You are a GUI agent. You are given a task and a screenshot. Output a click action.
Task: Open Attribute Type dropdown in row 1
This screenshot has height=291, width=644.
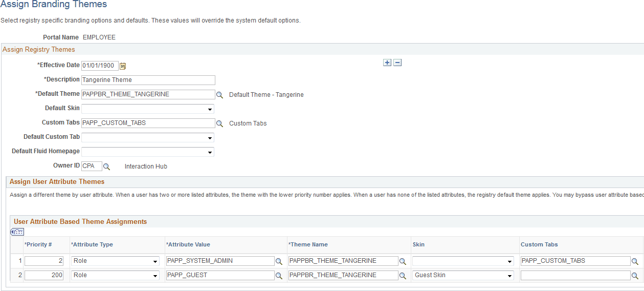point(116,261)
